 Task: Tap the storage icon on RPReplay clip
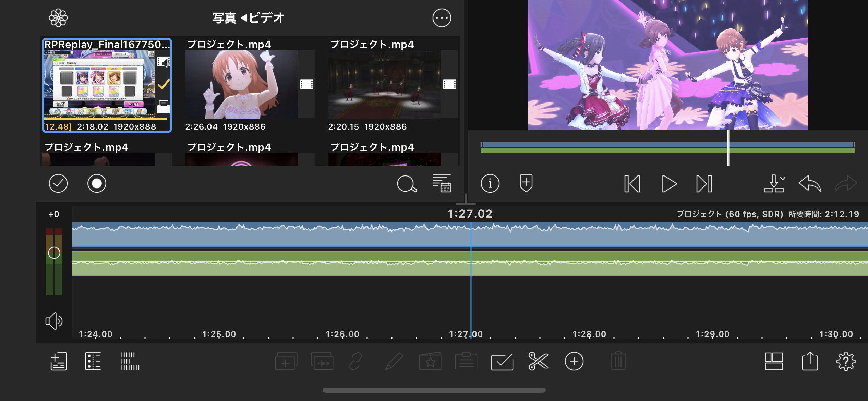pyautogui.click(x=164, y=107)
